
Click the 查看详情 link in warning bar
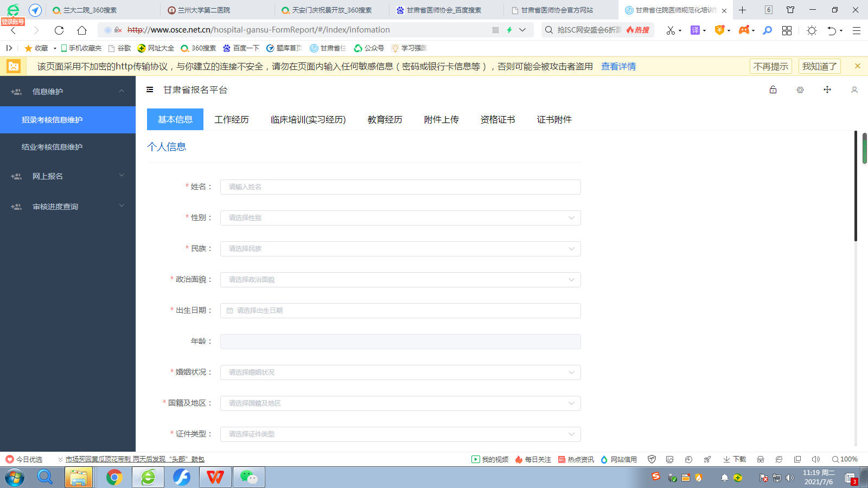coord(618,66)
